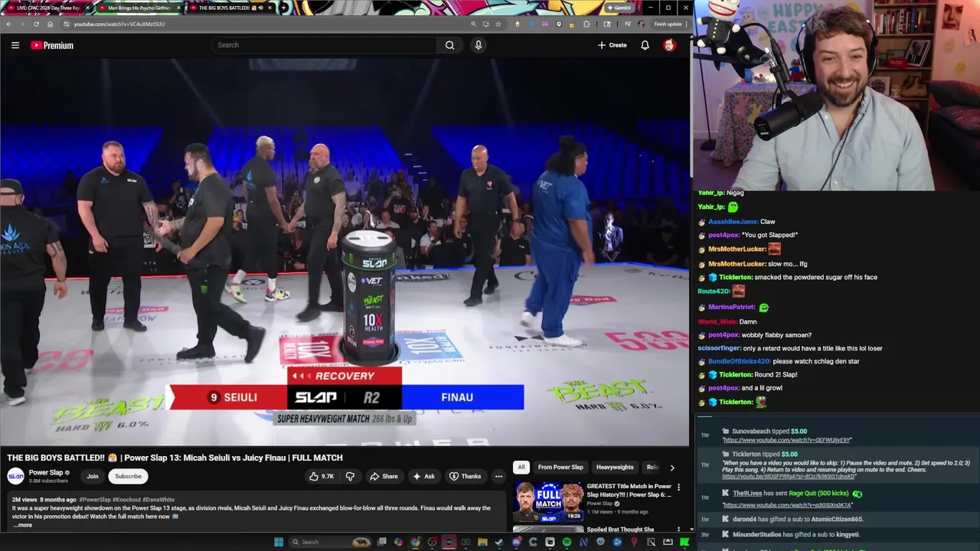Open the YouTube account avatar menu
Viewport: 980px width, 551px height.
[x=669, y=45]
